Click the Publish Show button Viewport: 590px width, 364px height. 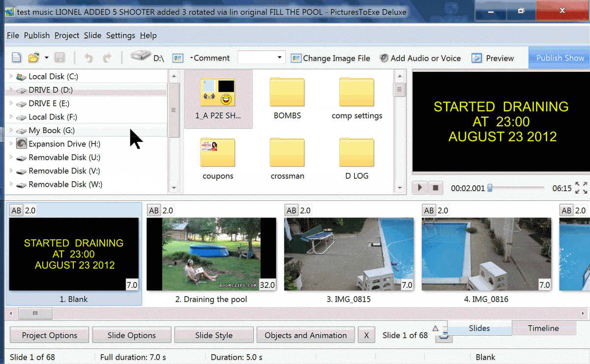point(560,58)
